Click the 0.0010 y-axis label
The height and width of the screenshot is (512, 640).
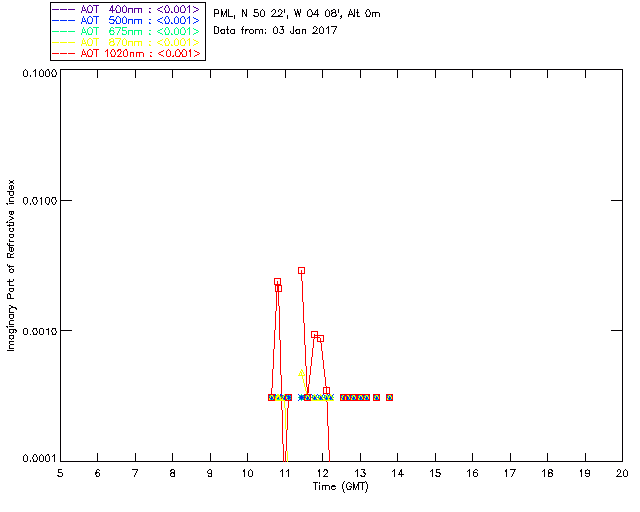pyautogui.click(x=39, y=331)
